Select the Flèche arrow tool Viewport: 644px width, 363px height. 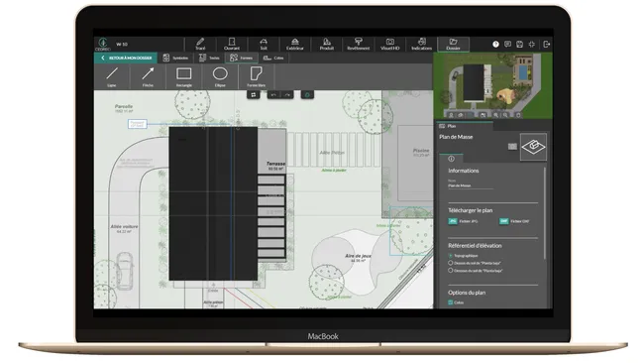click(148, 76)
